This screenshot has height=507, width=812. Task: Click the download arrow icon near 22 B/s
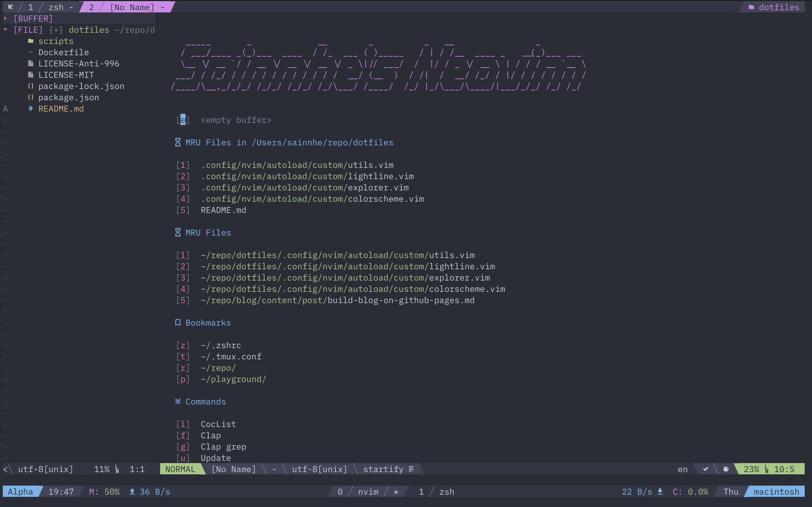660,492
